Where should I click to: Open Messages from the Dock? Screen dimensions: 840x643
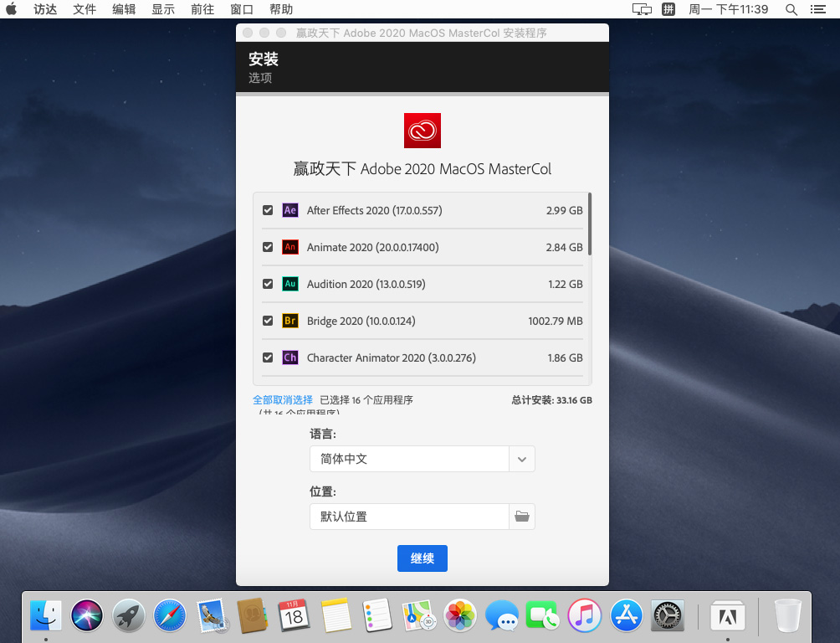(501, 615)
